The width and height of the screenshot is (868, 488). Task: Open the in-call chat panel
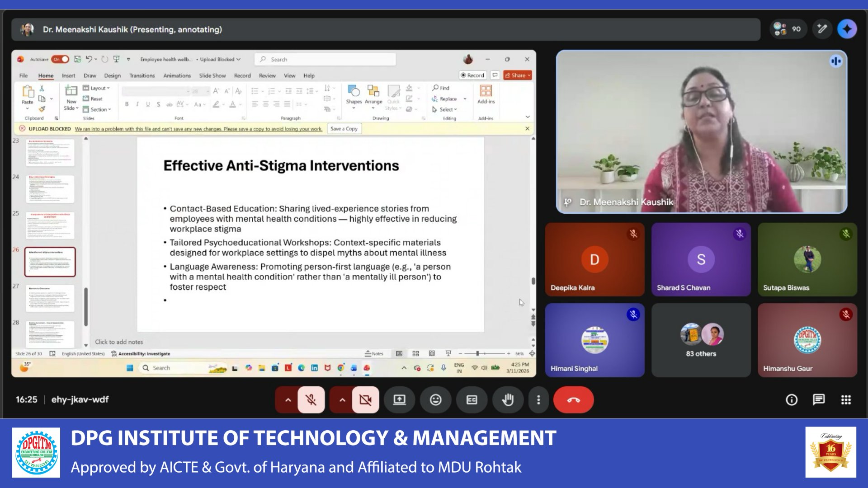click(819, 400)
